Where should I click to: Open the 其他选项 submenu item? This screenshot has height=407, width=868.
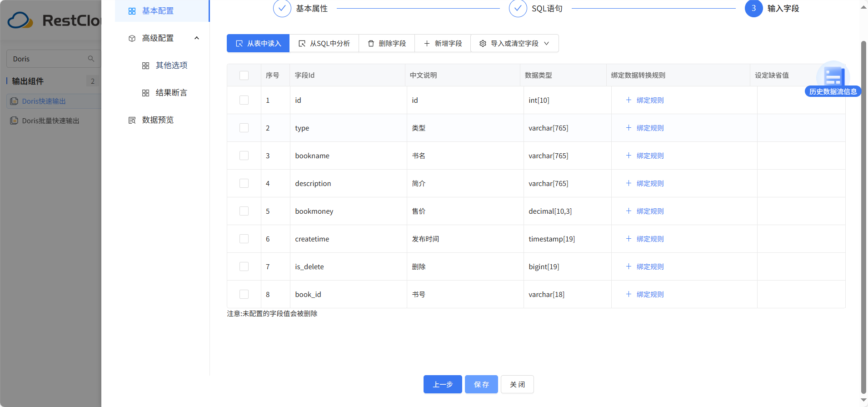pyautogui.click(x=165, y=65)
